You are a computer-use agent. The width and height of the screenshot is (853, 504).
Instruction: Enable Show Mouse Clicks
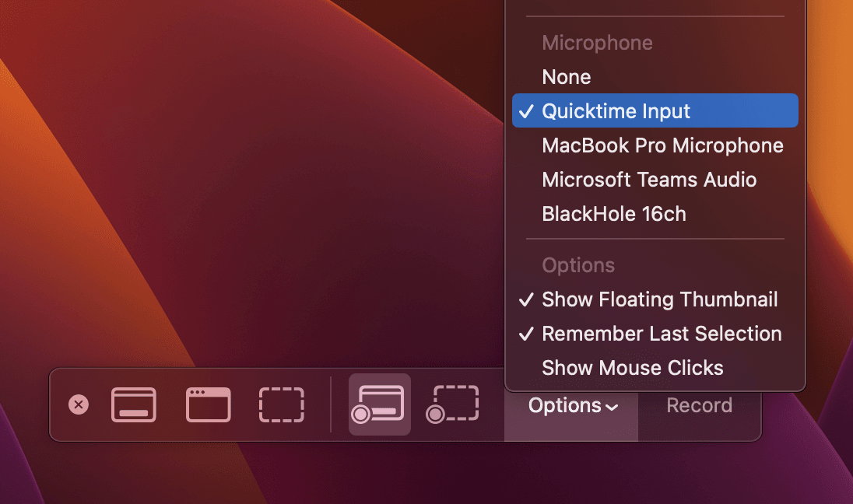point(632,368)
